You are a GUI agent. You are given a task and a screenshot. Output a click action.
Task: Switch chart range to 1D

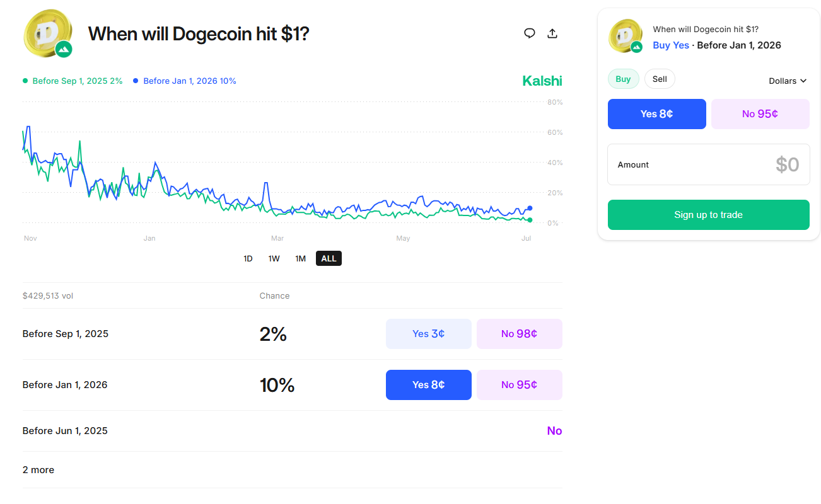pos(248,258)
